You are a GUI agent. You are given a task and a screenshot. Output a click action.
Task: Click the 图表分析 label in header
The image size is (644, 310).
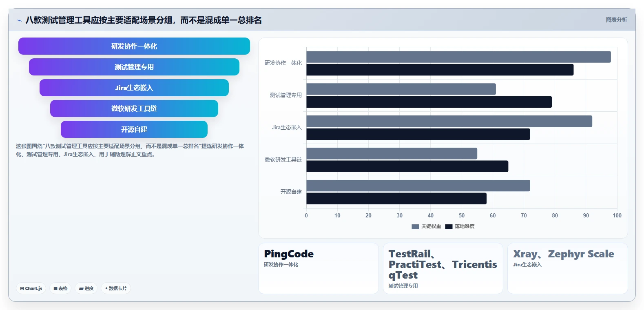pyautogui.click(x=616, y=20)
